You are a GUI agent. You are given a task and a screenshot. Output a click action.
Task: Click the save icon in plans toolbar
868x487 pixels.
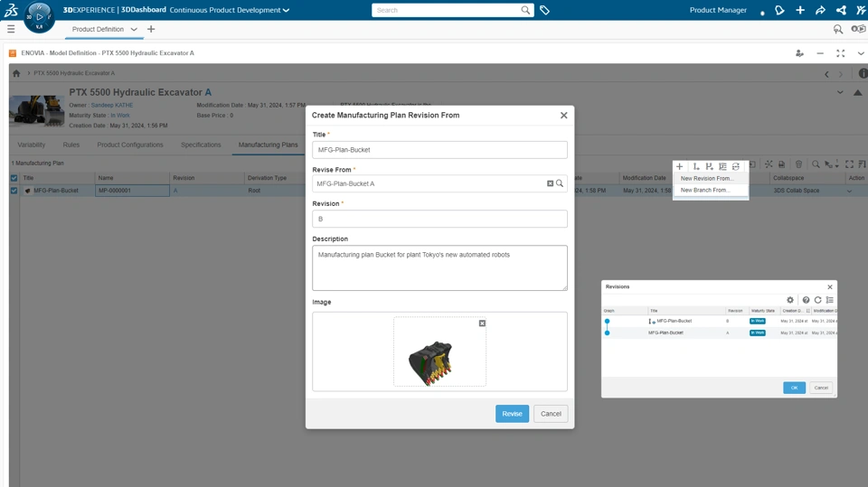[x=781, y=164]
